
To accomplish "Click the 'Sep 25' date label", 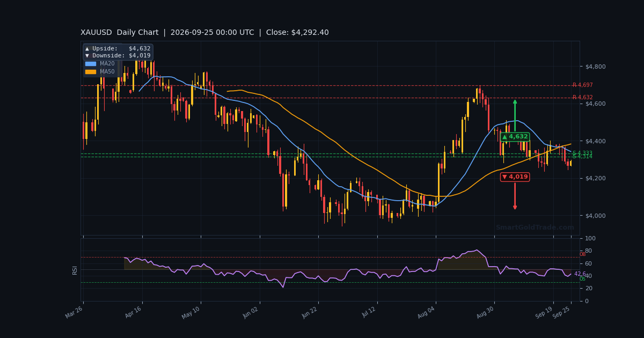I will tap(562, 313).
